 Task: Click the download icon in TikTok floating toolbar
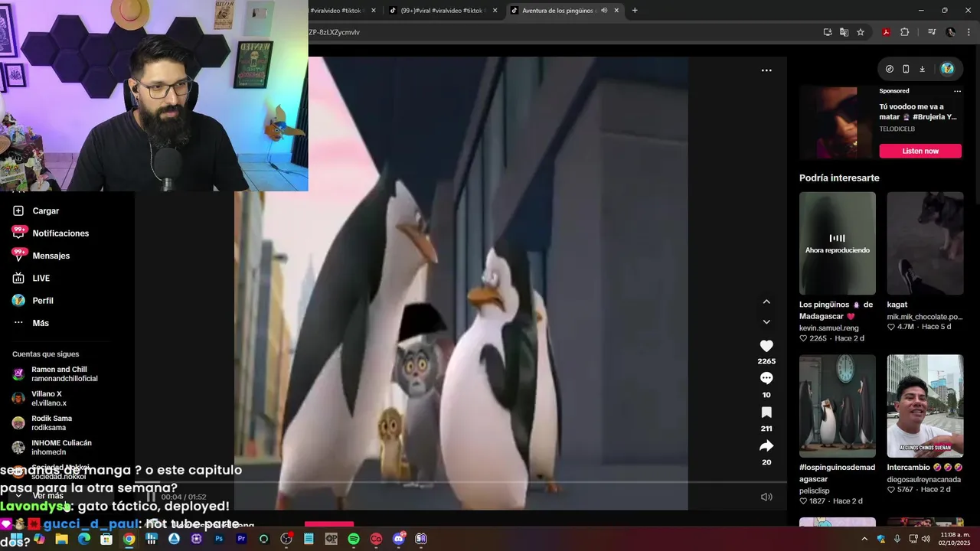tap(922, 69)
